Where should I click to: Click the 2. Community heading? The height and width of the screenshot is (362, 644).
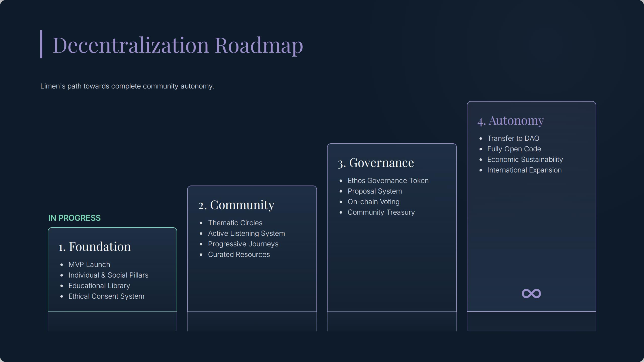coord(236,205)
